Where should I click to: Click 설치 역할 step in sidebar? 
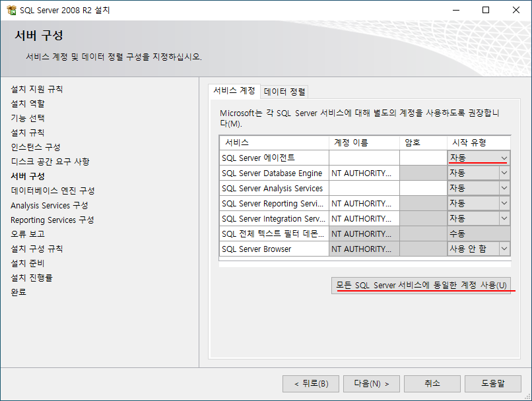pos(28,104)
